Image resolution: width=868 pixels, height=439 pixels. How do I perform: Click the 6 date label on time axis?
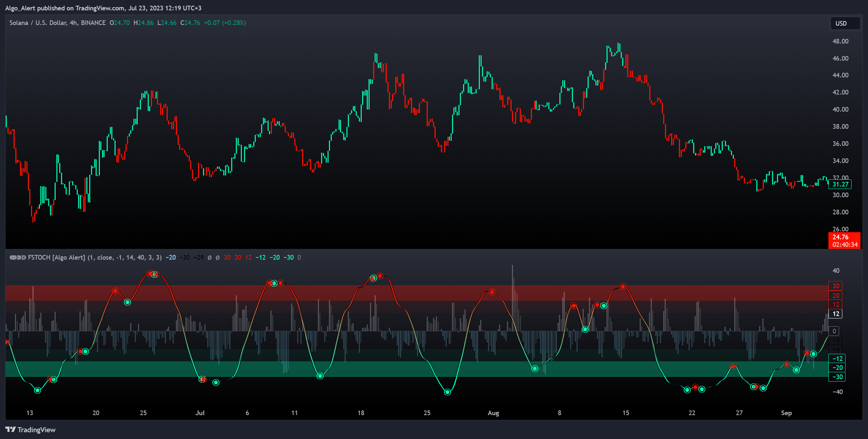[x=247, y=413]
